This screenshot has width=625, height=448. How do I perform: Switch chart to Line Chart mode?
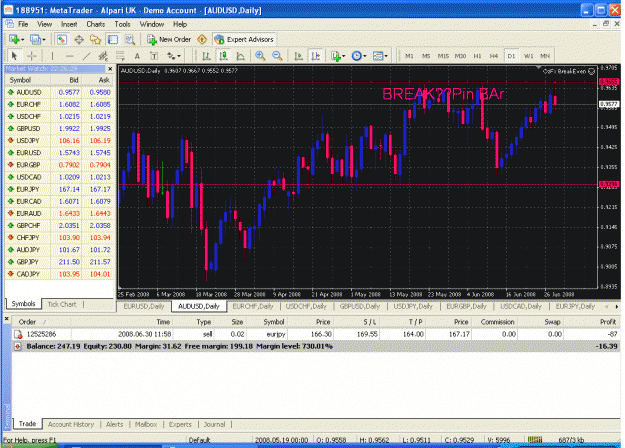(x=240, y=56)
